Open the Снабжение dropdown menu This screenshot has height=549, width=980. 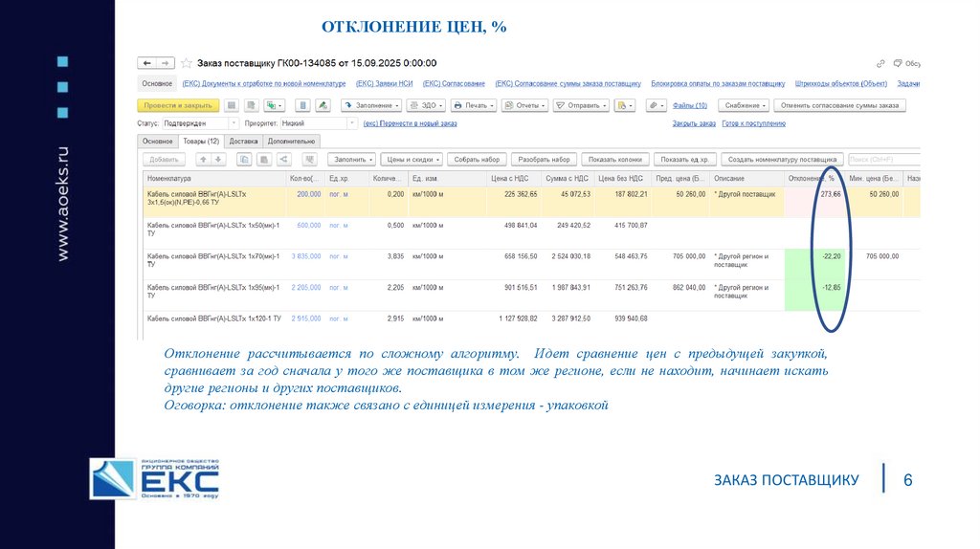(744, 105)
